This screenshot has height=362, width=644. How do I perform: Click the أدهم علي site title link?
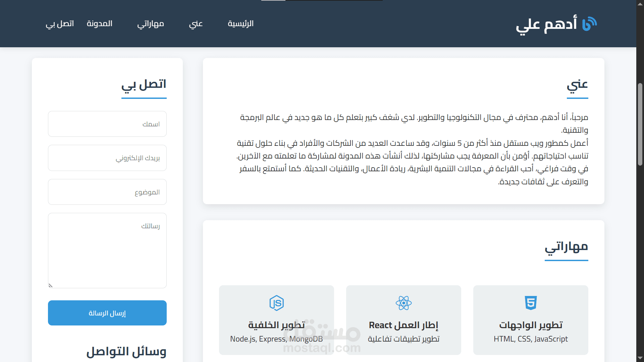546,24
